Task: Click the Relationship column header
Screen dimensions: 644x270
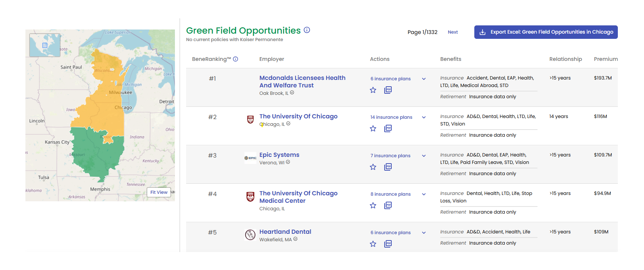Action: (566, 59)
